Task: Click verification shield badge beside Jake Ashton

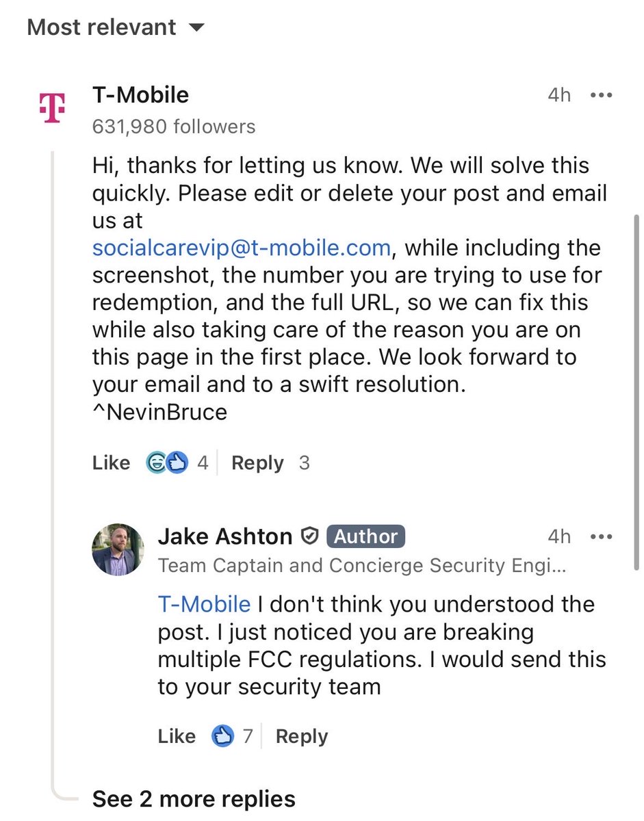Action: (x=309, y=537)
